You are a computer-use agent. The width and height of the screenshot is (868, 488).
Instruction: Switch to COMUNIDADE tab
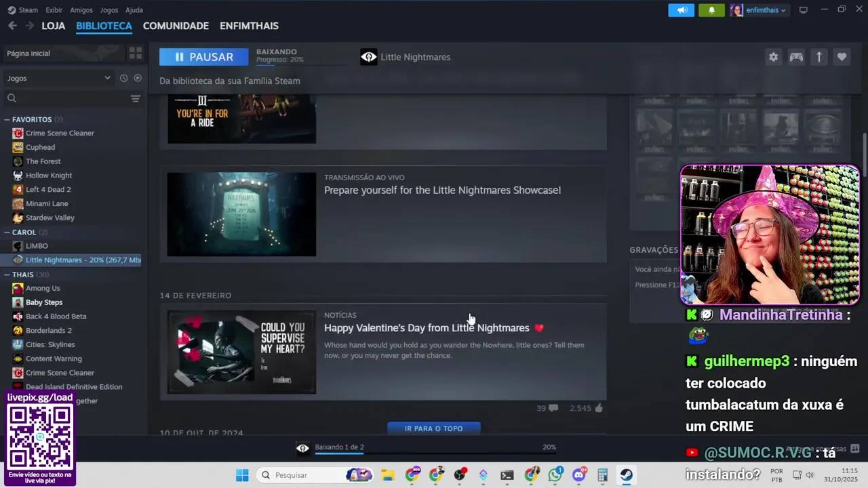coord(176,26)
